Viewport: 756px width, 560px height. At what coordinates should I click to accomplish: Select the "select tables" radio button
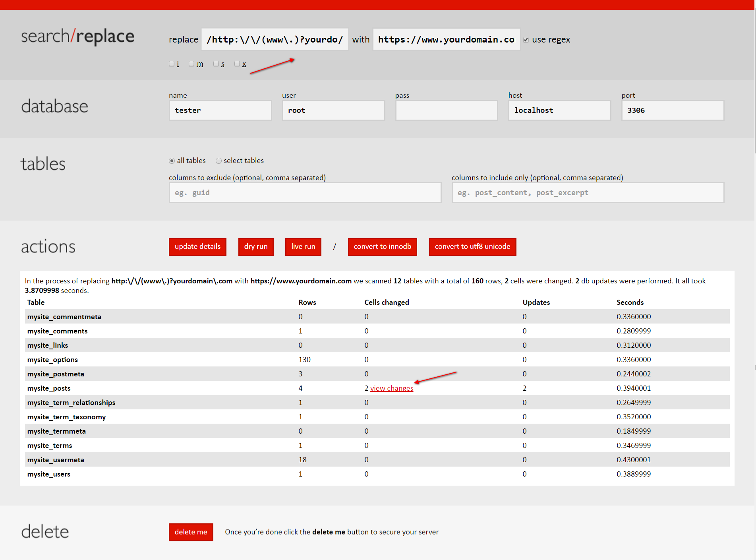pos(218,161)
